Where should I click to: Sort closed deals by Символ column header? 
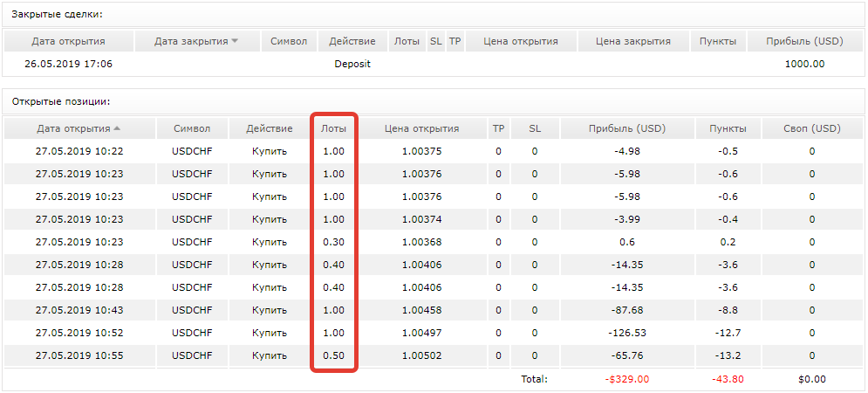(x=289, y=41)
